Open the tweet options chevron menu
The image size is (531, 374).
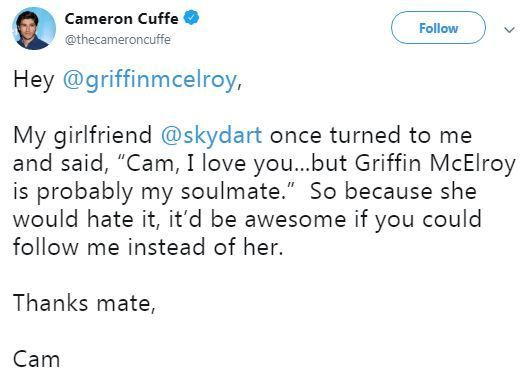(509, 30)
